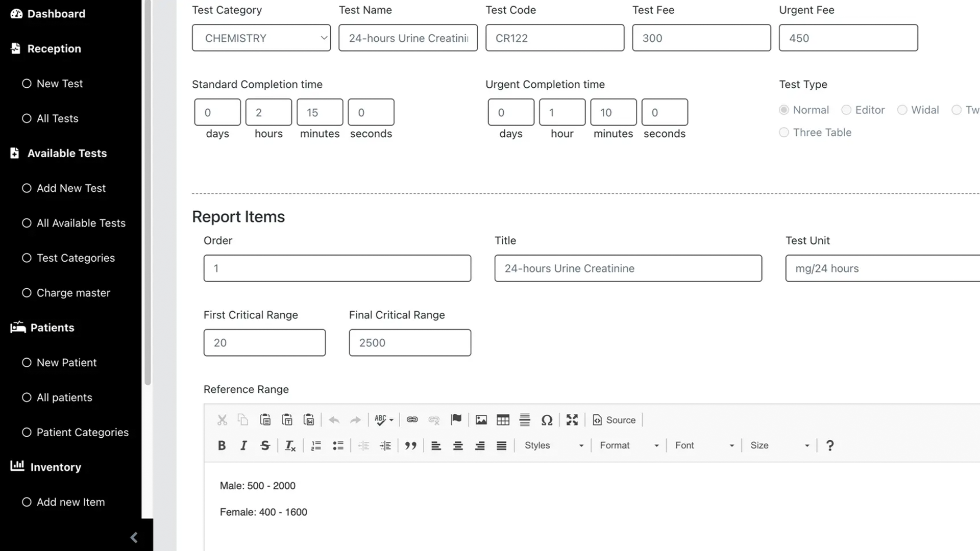Image resolution: width=980 pixels, height=551 pixels.
Task: Maximize the editor with the fullscreen icon
Action: click(572, 420)
